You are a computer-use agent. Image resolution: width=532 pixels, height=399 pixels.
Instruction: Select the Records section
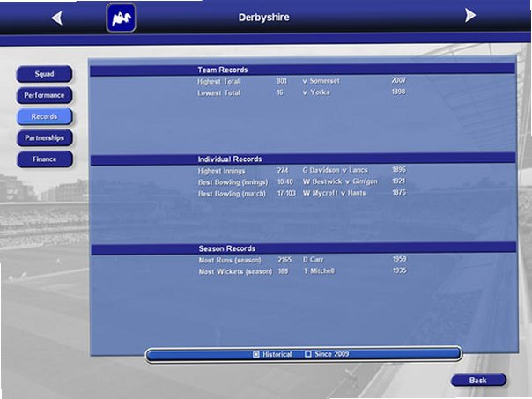click(x=44, y=117)
